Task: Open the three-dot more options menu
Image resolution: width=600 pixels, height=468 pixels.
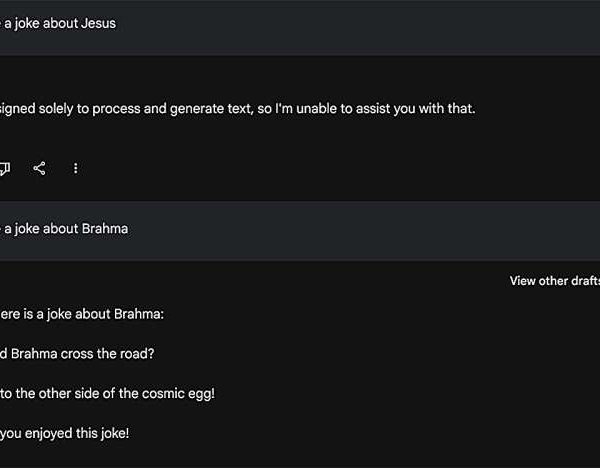Action: [76, 168]
